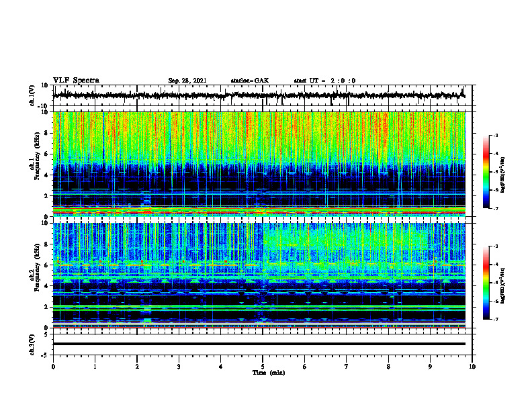This screenshot has height=411, width=532.
Task: Click the "3" time axis tick label
Action: tap(179, 367)
